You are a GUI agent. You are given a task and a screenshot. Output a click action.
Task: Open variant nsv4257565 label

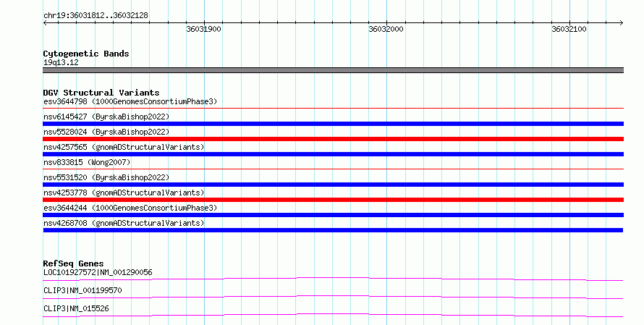pyautogui.click(x=124, y=147)
